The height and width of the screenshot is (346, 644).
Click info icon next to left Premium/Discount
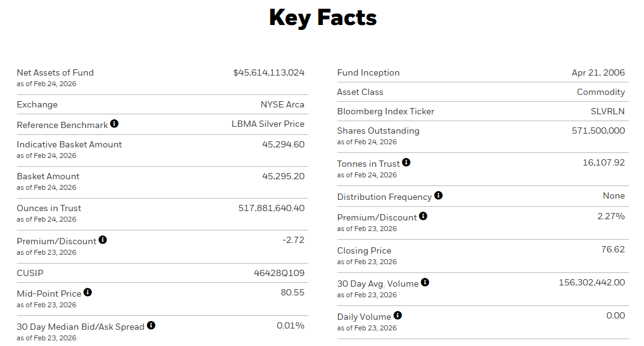point(102,240)
